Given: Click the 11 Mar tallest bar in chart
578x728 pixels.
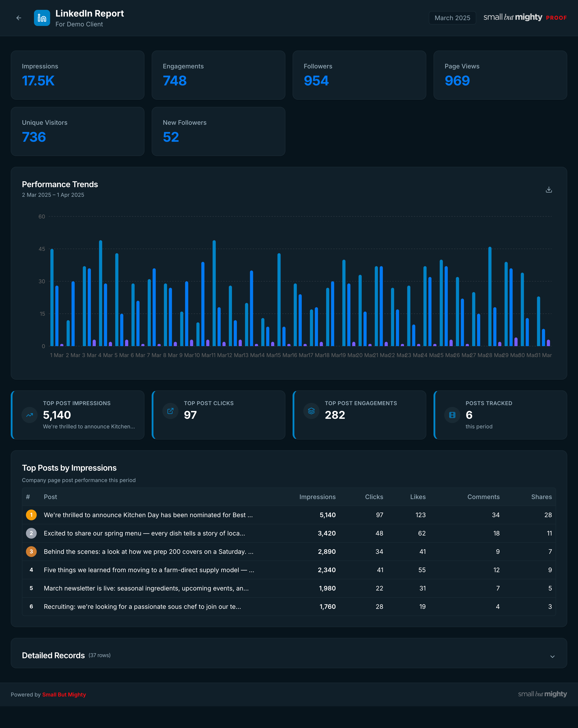Looking at the screenshot, I should pos(214,293).
